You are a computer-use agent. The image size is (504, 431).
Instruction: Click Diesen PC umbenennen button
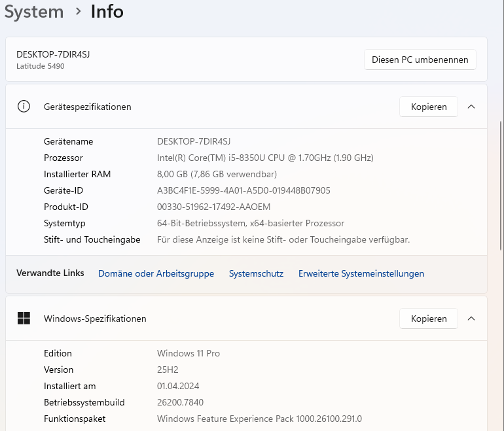pyautogui.click(x=420, y=60)
